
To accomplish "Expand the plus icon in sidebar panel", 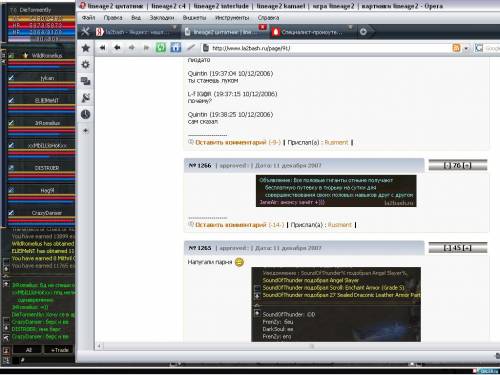I will tap(86, 131).
